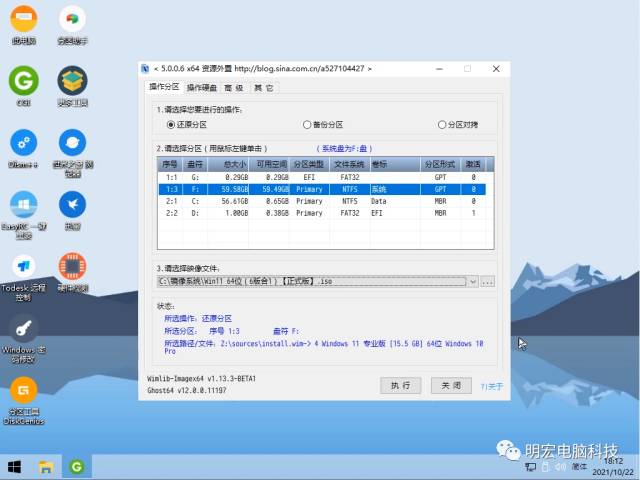Minimize the 5.0.0.6 x64 window
Screen dimensions: 640x480
[440, 69]
